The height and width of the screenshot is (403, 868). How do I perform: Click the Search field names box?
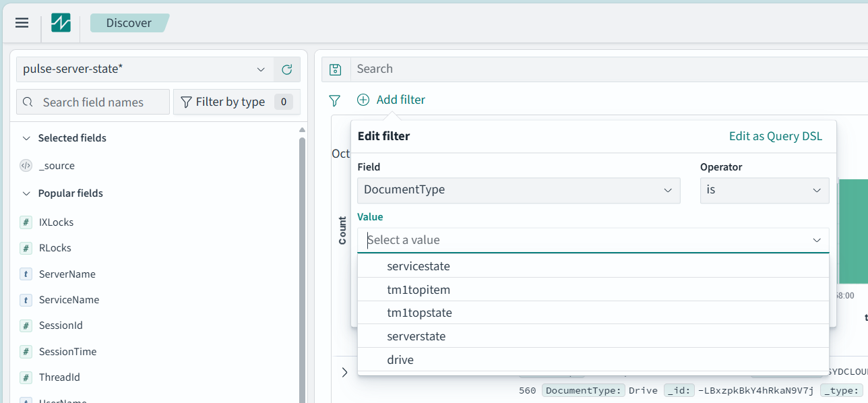pos(93,102)
